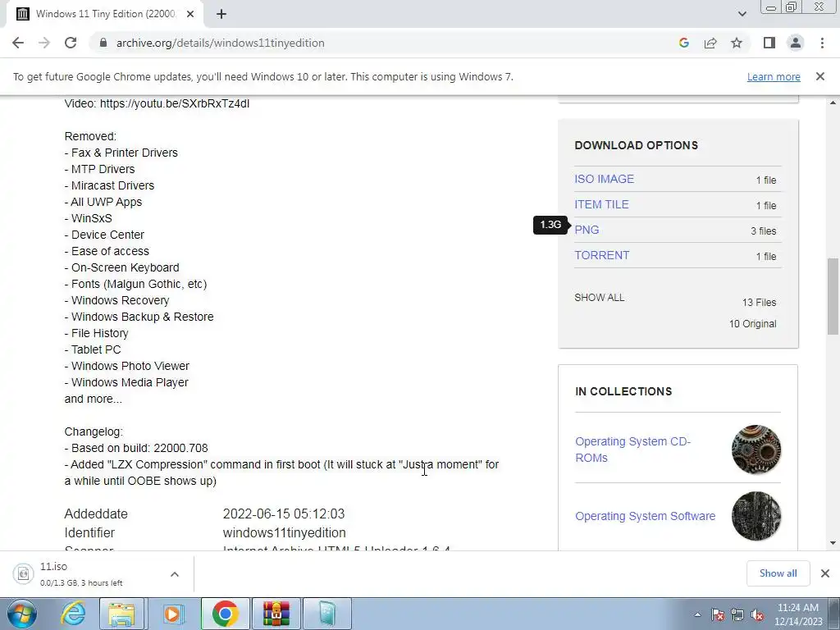Image resolution: width=840 pixels, height=630 pixels.
Task: Share this page via share icon
Action: (710, 43)
